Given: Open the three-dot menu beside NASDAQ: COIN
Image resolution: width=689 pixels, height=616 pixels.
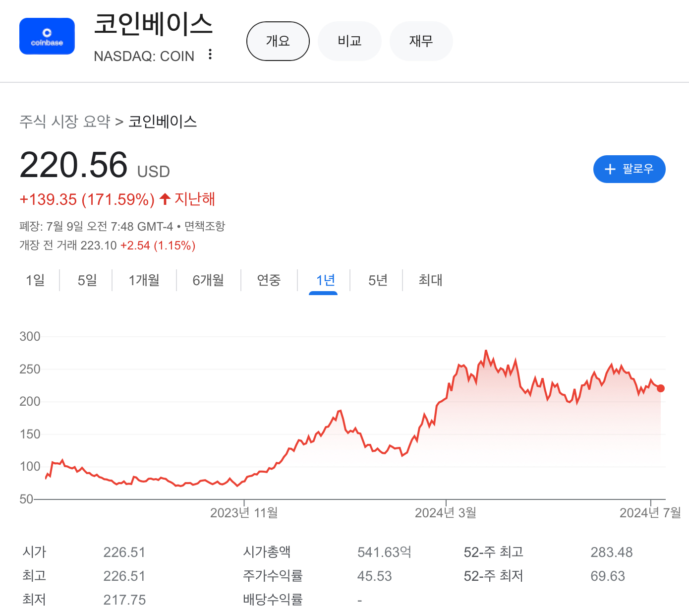Looking at the screenshot, I should tap(210, 55).
